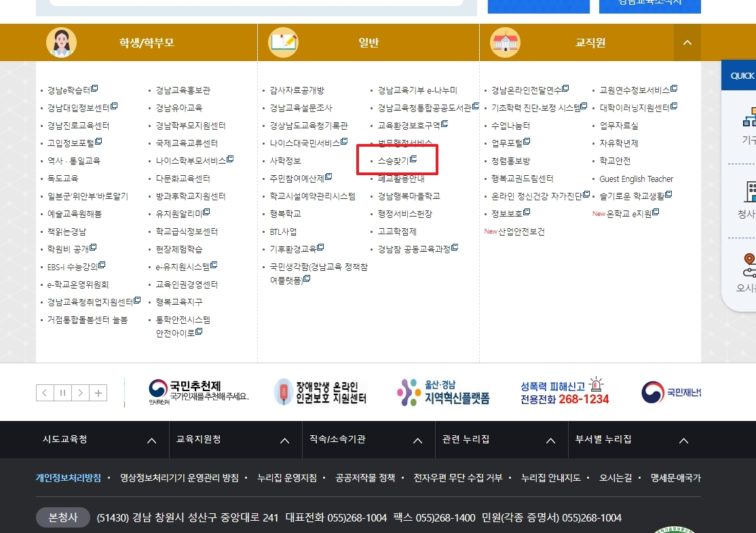Open the 고입정보포털 link
The width and height of the screenshot is (756, 533).
tap(74, 143)
